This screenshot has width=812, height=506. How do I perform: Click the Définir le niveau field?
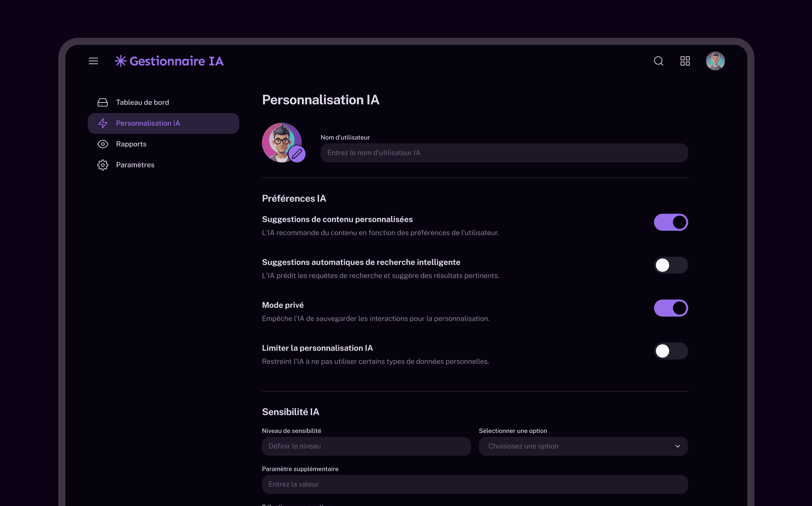tap(366, 446)
